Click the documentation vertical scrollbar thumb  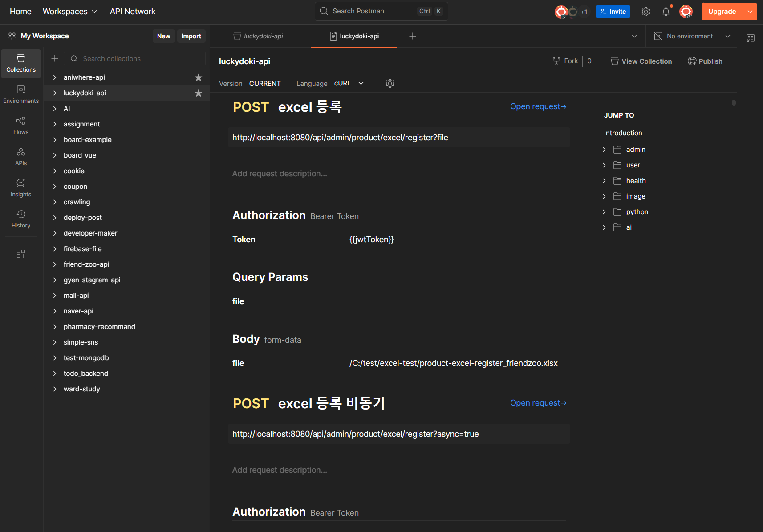pos(734,102)
